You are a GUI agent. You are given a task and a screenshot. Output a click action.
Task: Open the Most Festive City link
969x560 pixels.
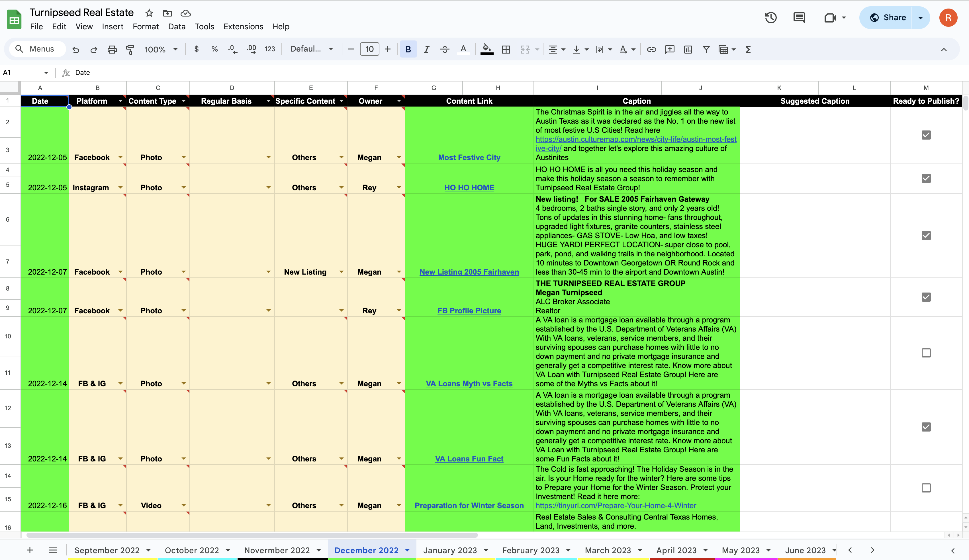coord(469,157)
